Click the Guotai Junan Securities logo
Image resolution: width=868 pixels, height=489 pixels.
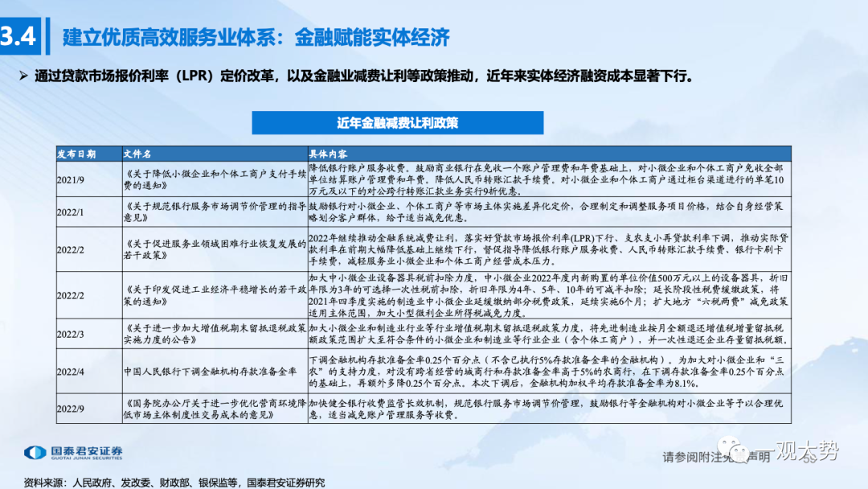[73, 453]
